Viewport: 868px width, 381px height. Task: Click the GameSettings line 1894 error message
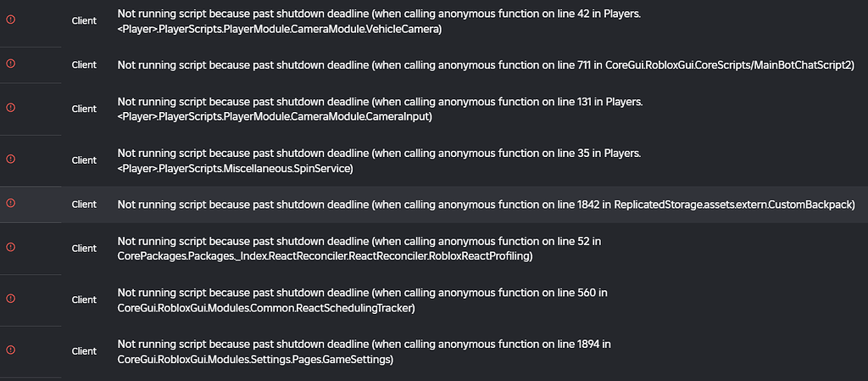[x=364, y=351]
